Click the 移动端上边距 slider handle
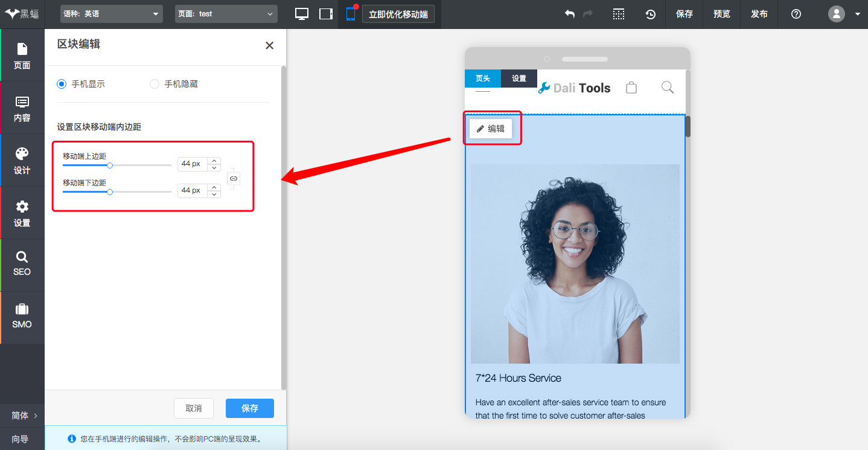 [110, 165]
